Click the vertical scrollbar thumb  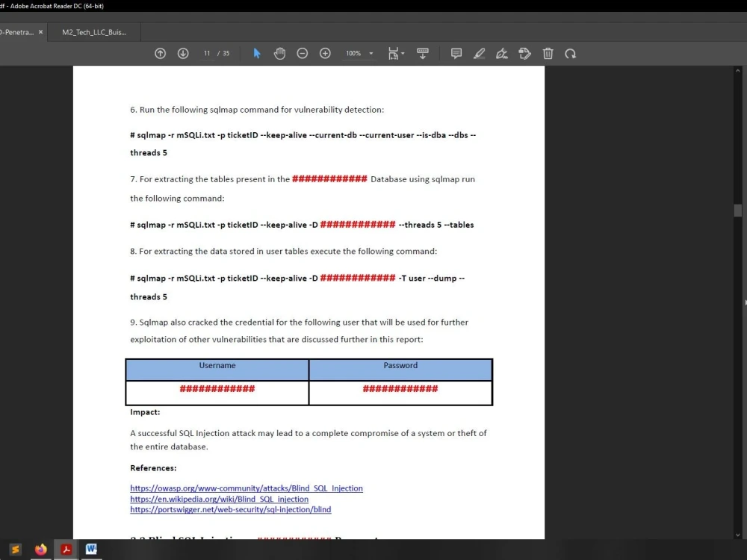[737, 210]
